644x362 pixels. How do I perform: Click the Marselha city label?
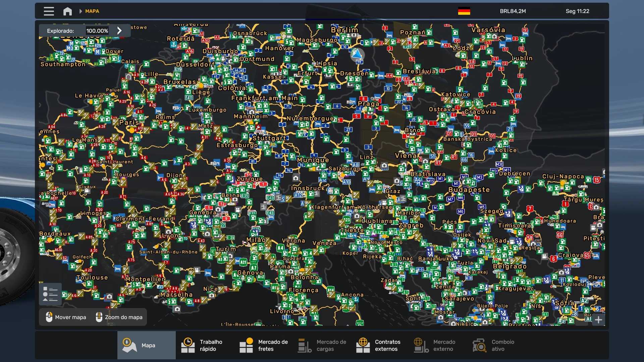176,295
